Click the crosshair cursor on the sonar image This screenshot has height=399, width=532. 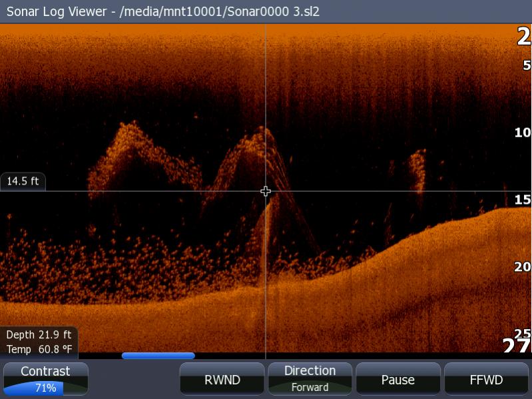[266, 192]
